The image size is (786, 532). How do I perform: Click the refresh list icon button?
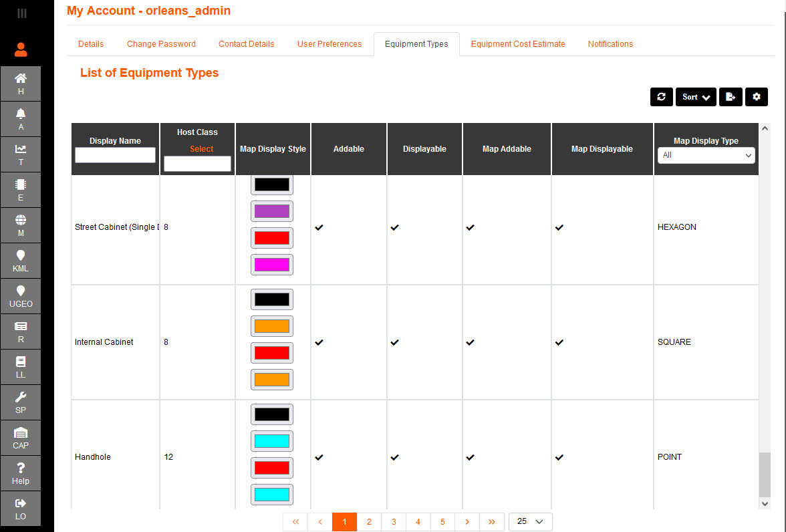pyautogui.click(x=661, y=97)
